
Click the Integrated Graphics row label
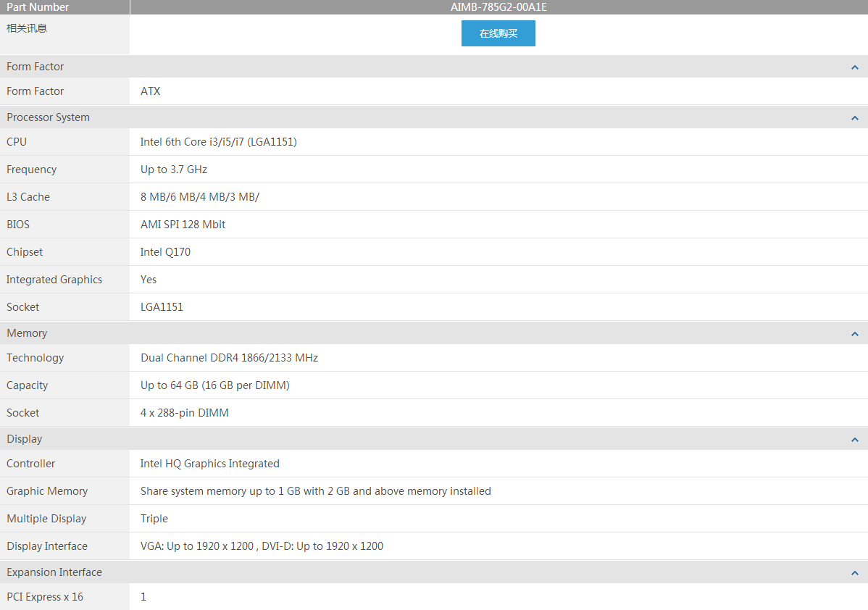(x=54, y=280)
